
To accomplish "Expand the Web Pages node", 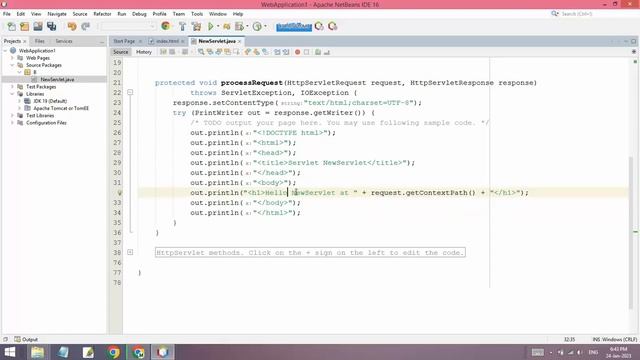I will coord(12,58).
